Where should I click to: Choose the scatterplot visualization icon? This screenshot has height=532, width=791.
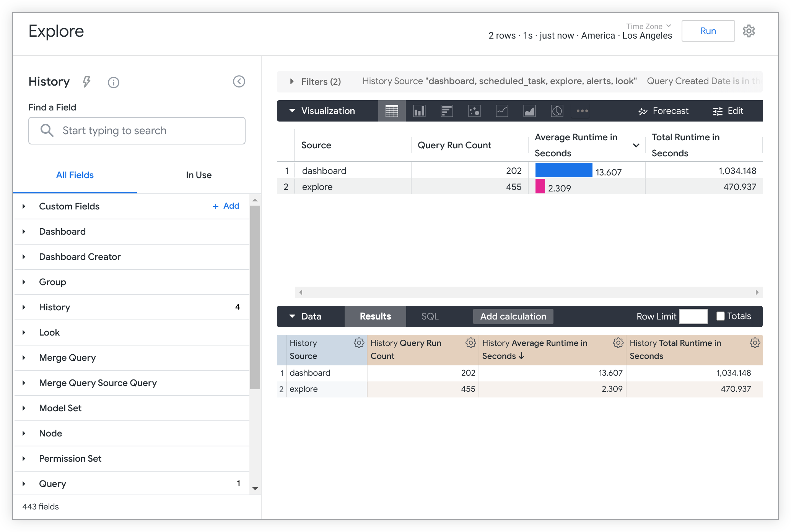point(474,111)
